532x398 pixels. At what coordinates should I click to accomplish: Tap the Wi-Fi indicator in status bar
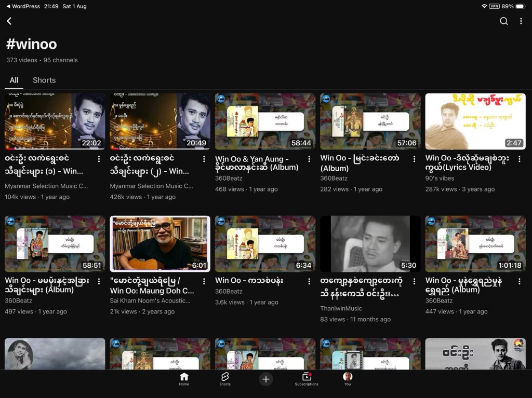pos(484,6)
